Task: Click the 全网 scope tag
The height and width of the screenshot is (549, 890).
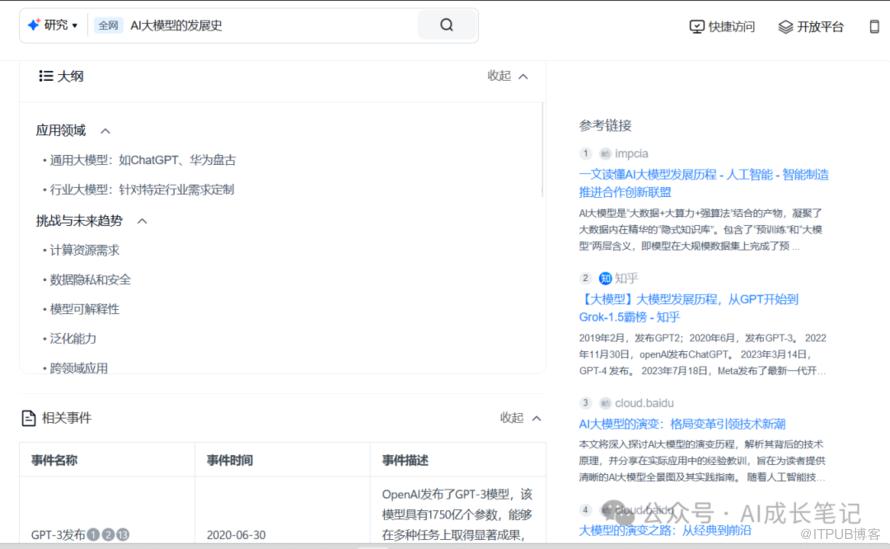Action: click(108, 25)
